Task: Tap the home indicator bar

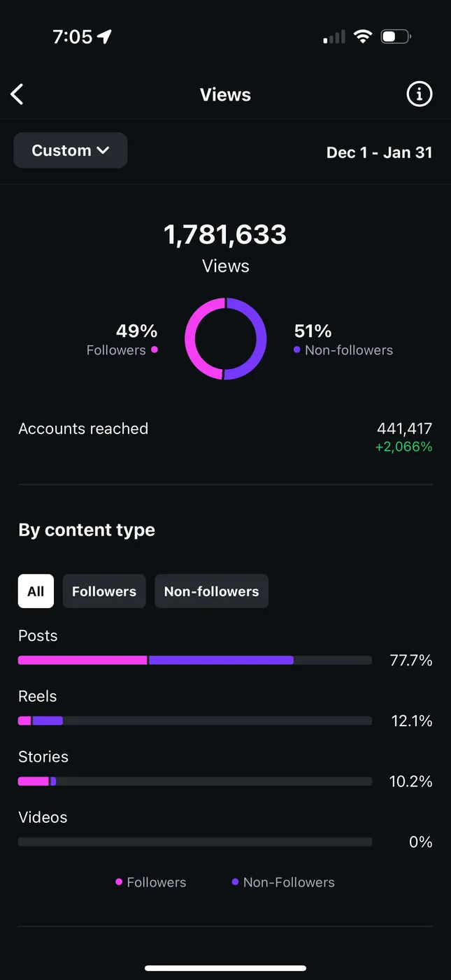Action: coord(225,968)
